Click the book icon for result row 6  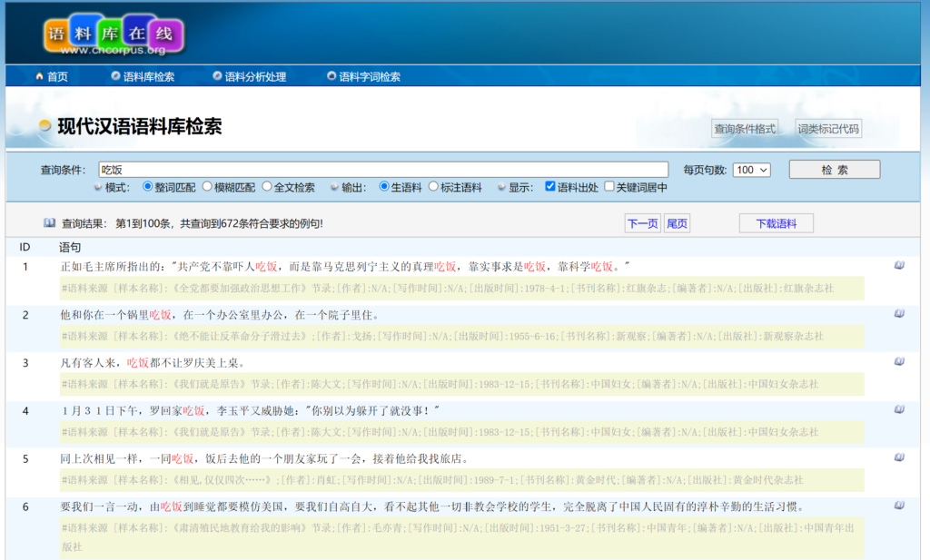898,506
